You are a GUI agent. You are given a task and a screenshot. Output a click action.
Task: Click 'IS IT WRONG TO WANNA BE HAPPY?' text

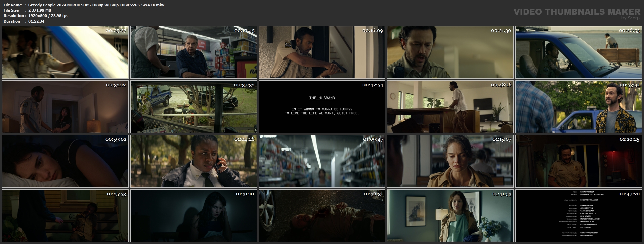tap(322, 109)
